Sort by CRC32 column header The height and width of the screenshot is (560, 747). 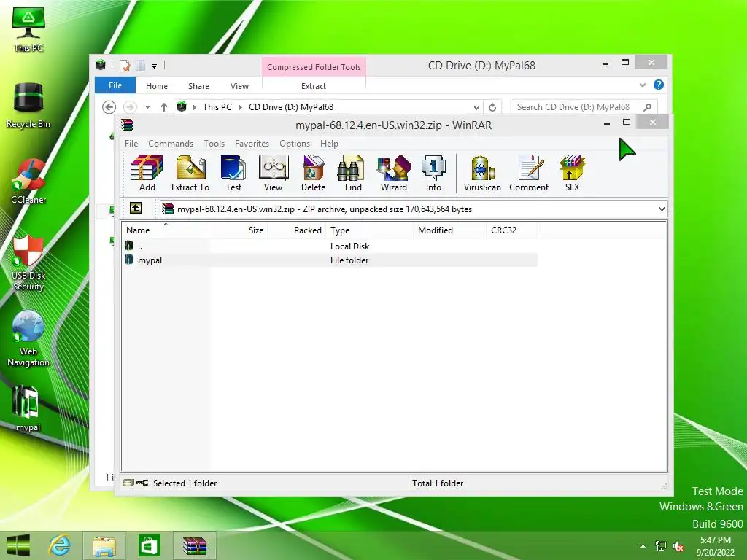(512, 230)
